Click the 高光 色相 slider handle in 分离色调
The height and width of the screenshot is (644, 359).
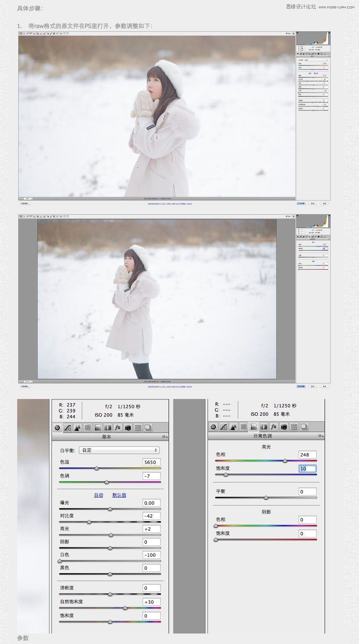pyautogui.click(x=285, y=461)
